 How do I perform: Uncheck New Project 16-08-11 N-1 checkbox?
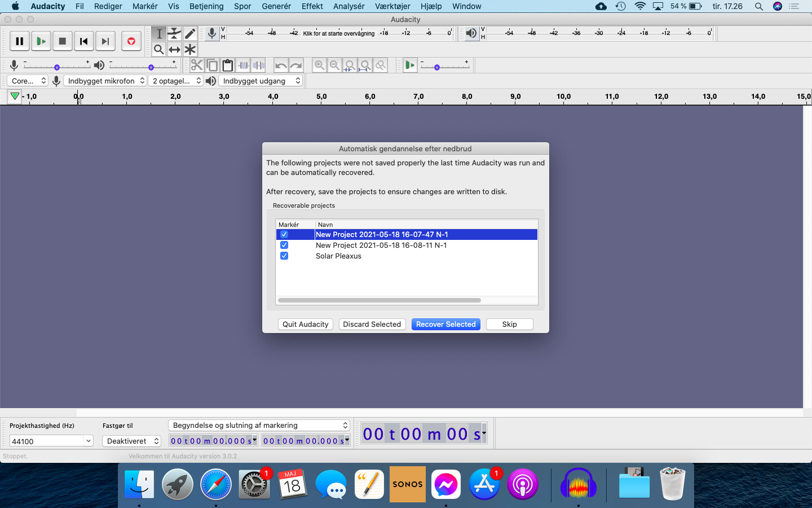click(284, 245)
